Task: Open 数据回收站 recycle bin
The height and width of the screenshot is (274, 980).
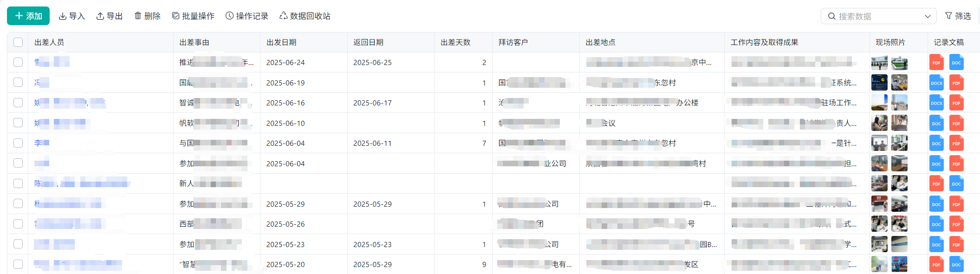Action: (305, 16)
